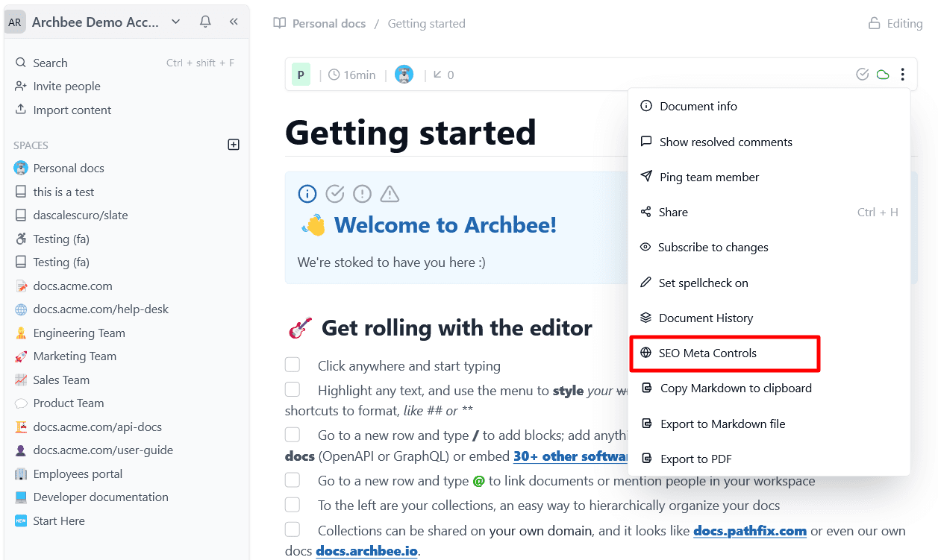This screenshot has height=560, width=938.
Task: Check the 'Click anywhere and start typing' checkbox
Action: coord(293,365)
